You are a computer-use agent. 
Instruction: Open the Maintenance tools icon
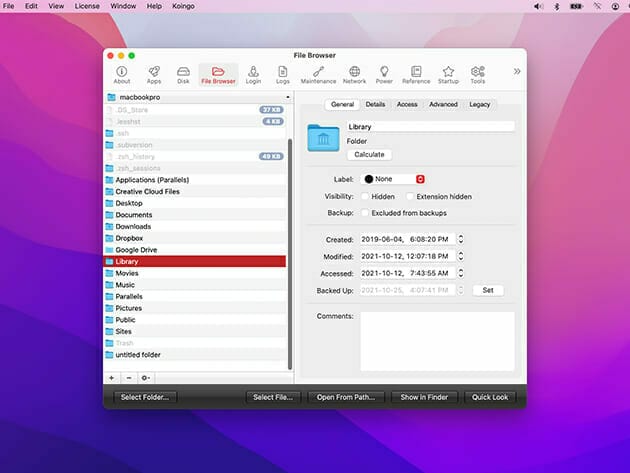tap(318, 74)
